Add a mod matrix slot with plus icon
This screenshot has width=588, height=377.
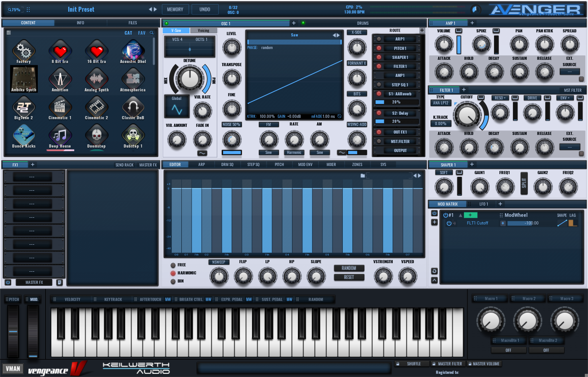434,222
